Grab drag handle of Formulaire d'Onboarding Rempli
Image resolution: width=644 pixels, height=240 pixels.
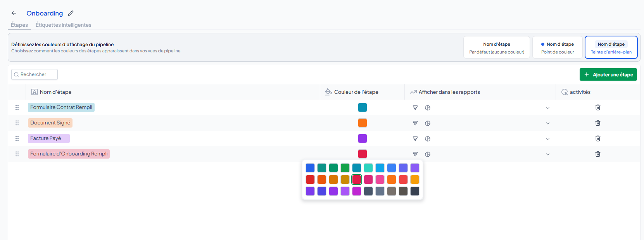click(17, 154)
